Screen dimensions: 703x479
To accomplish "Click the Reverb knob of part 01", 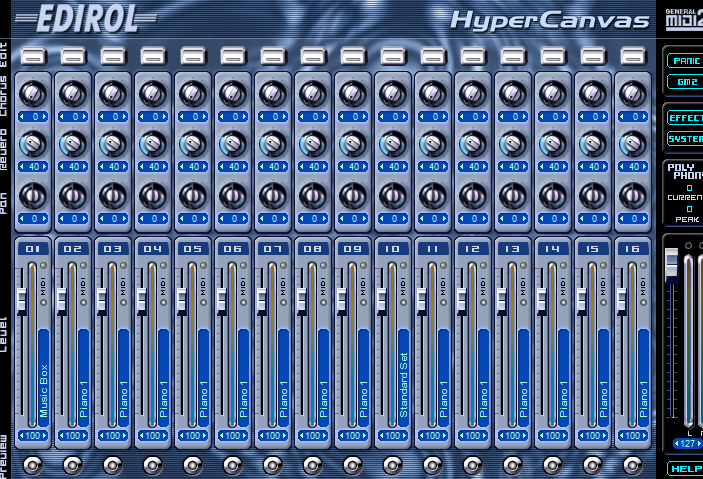I will 33,144.
